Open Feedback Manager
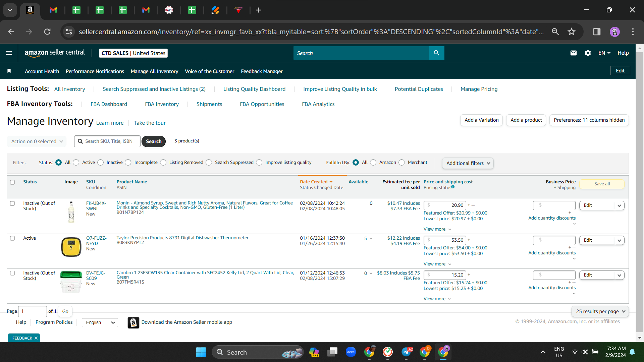Image resolution: width=644 pixels, height=362 pixels. pos(262,71)
